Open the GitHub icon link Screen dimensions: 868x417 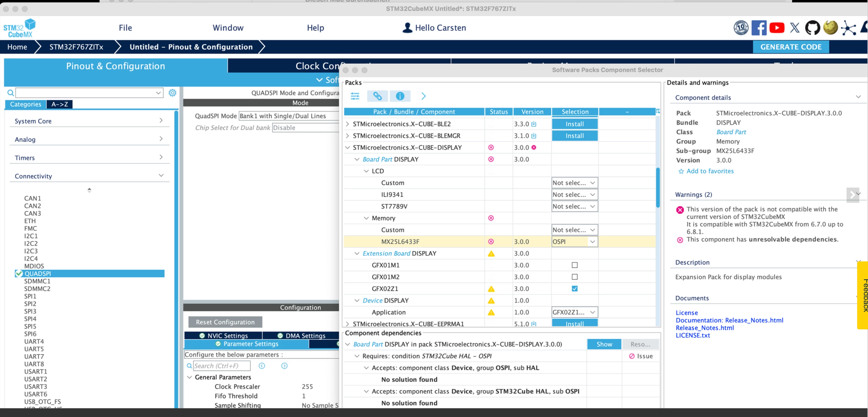coord(812,28)
